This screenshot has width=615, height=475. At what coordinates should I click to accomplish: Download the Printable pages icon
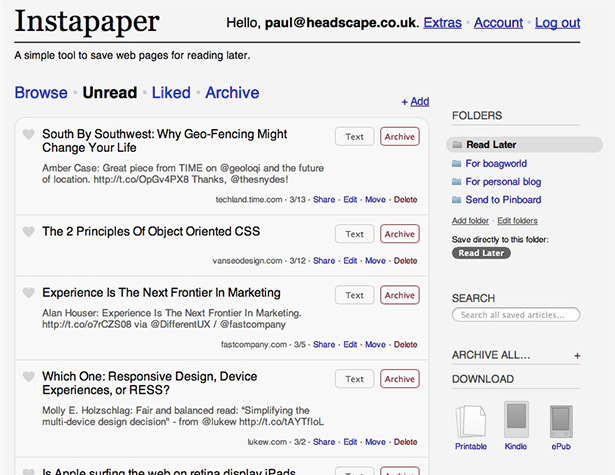pyautogui.click(x=471, y=421)
